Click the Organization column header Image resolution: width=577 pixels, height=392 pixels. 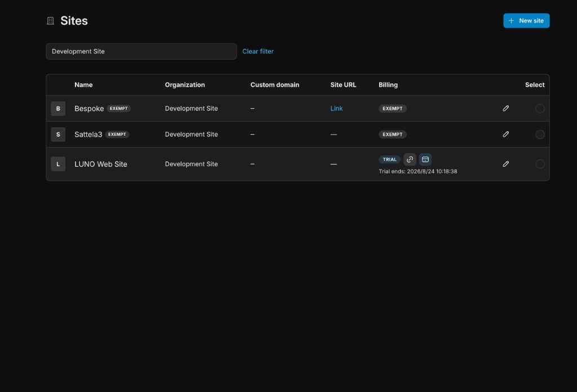tap(185, 84)
